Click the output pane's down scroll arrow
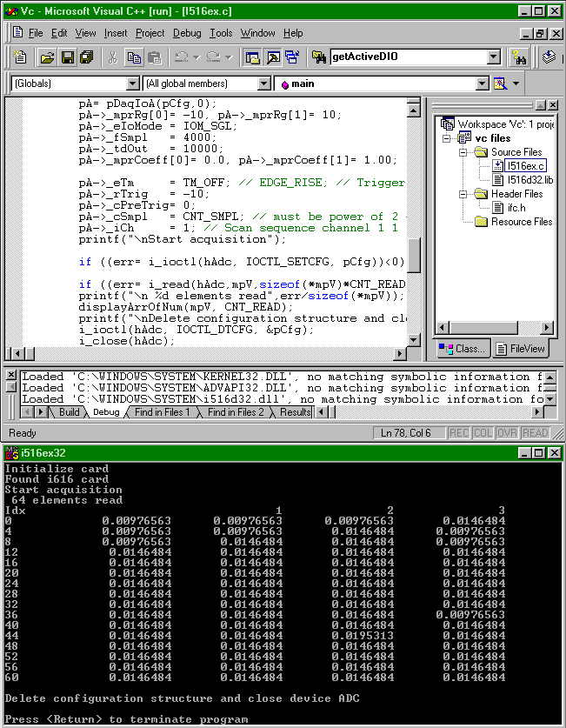Image resolution: width=566 pixels, height=728 pixels. [x=549, y=399]
